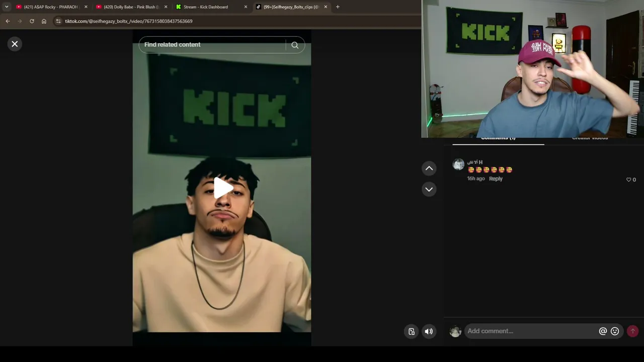This screenshot has width=644, height=362.
Task: Switch to the Dolly Babe - Pink Blush tab
Action: (131, 7)
